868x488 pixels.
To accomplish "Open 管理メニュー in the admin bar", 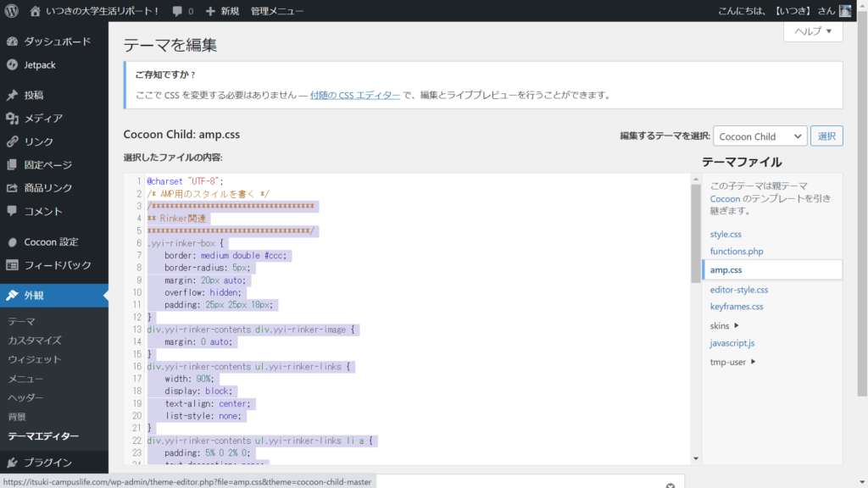I will click(277, 11).
